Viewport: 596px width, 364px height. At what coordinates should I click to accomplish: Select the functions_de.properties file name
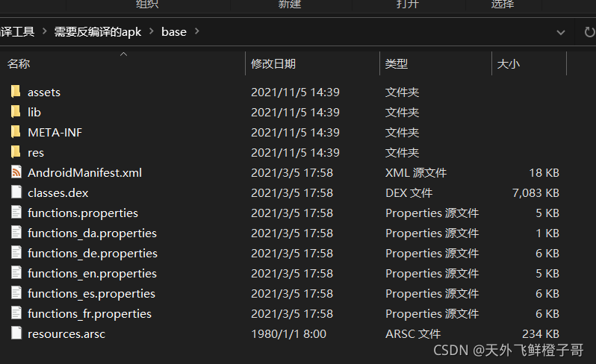point(93,253)
